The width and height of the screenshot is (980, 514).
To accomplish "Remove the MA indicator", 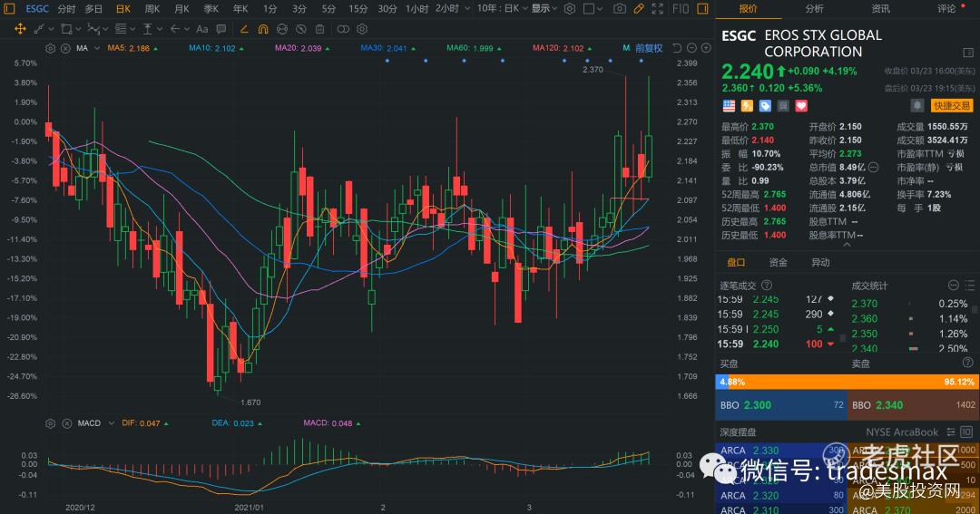I will point(65,48).
